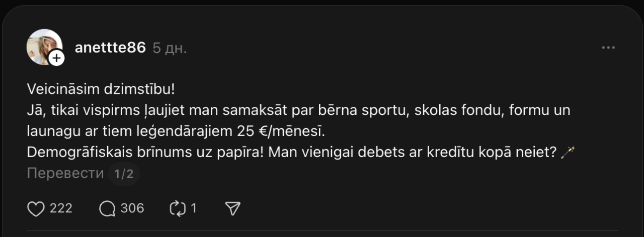This screenshot has width=644, height=237.
Task: Follow anettte86 using the plus icon
Action: [57, 58]
